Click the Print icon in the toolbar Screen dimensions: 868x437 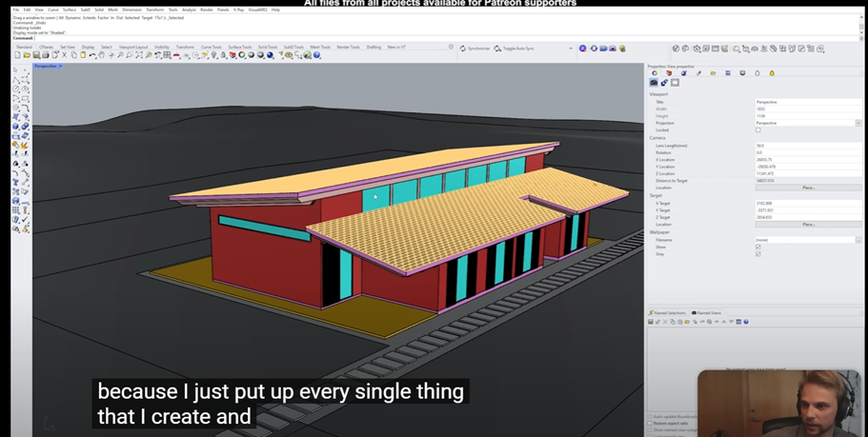tap(46, 55)
